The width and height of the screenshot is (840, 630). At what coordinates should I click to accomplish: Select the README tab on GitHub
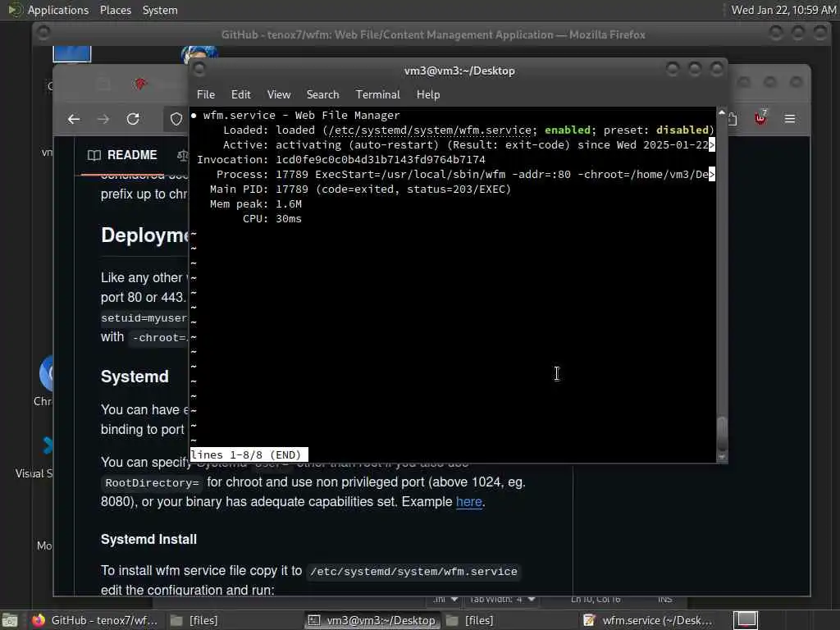(x=123, y=155)
